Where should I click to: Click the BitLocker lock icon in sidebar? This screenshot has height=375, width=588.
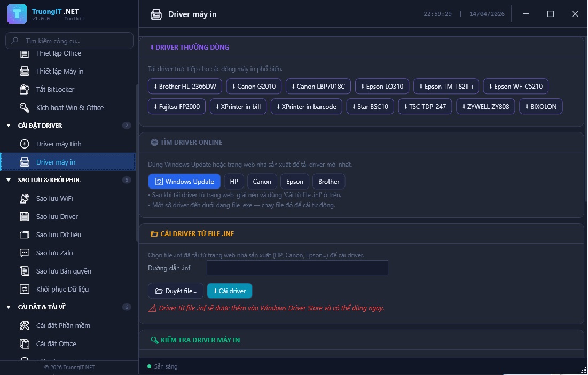25,89
